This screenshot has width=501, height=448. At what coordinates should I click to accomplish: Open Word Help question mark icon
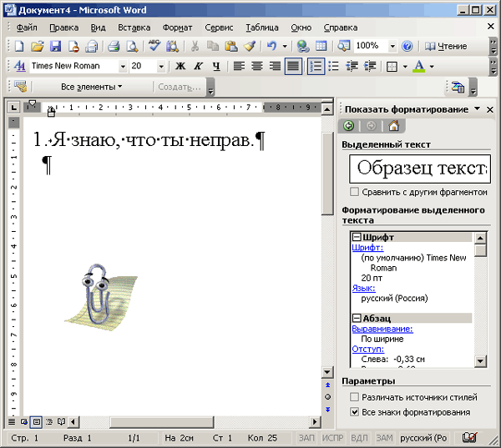407,47
